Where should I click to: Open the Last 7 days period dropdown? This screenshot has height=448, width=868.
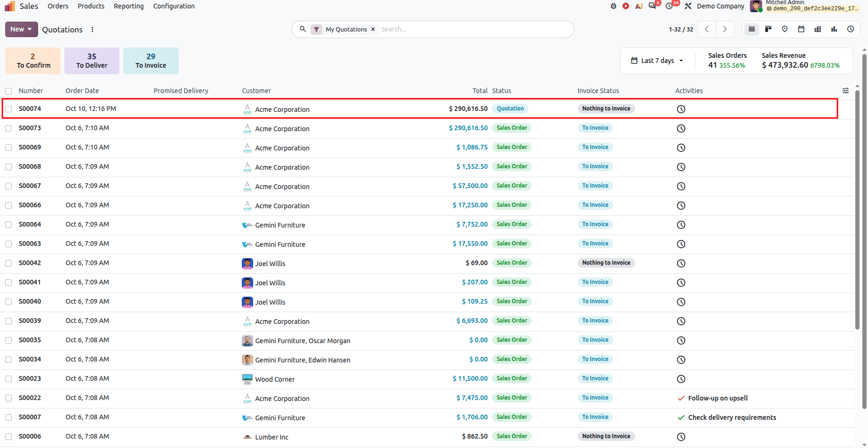point(657,61)
